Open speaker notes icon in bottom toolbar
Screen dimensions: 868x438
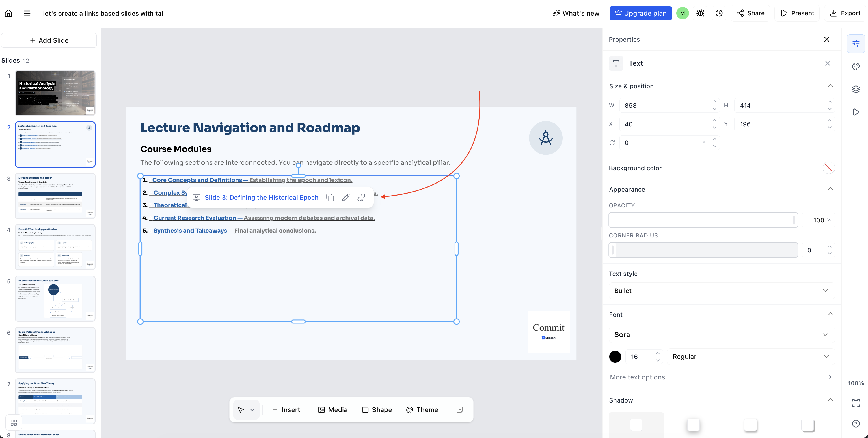tap(460, 410)
